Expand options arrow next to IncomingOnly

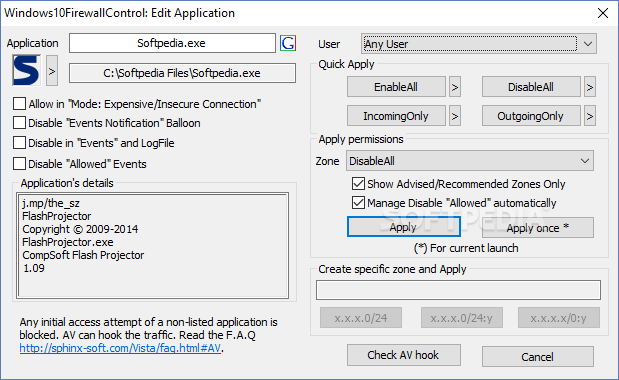(x=455, y=116)
